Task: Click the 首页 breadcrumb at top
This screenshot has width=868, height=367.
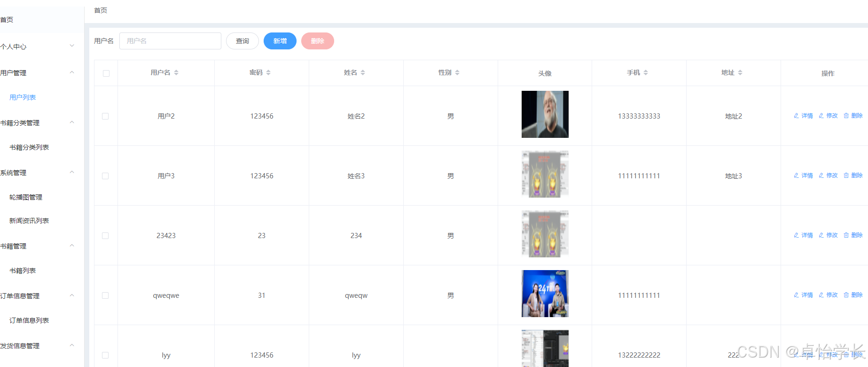Action: [101, 10]
